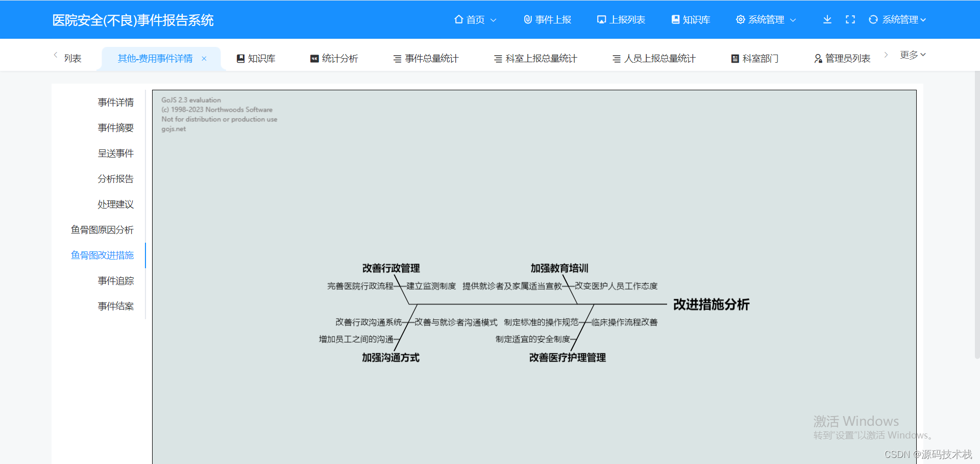This screenshot has width=980, height=464.
Task: Click the list icon before 事件总量统计
Action: 397,59
